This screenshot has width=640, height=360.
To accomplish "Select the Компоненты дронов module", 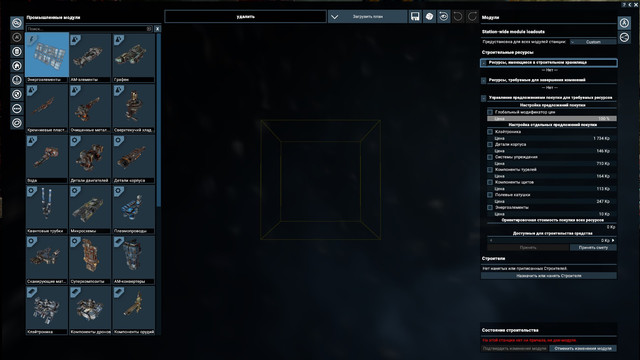I will point(90,311).
